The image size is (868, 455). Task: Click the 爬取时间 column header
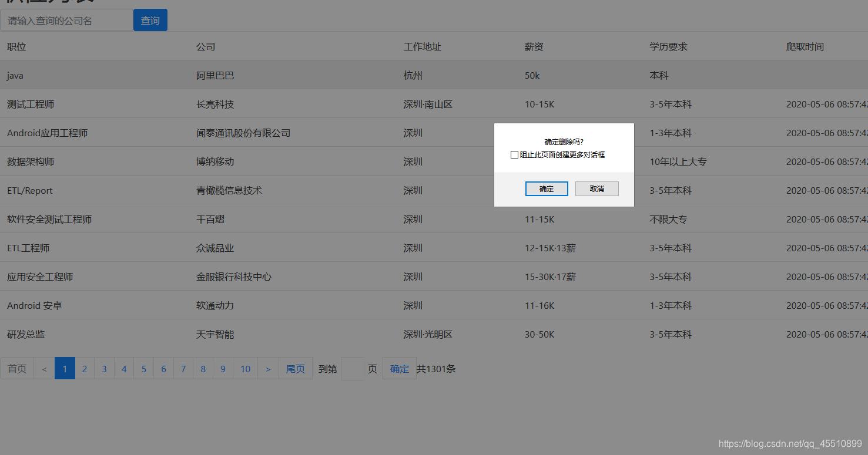click(x=805, y=46)
